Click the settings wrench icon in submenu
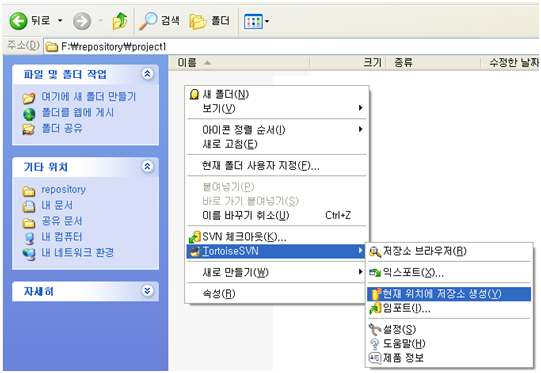The width and height of the screenshot is (541, 373). 375,330
